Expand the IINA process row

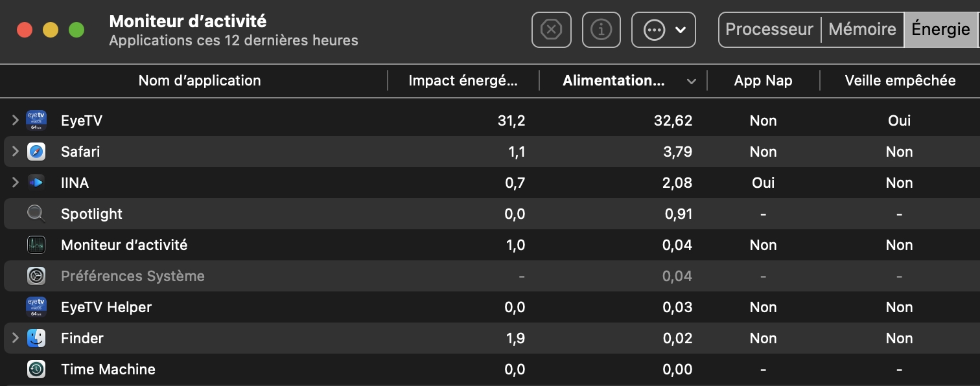[x=16, y=183]
